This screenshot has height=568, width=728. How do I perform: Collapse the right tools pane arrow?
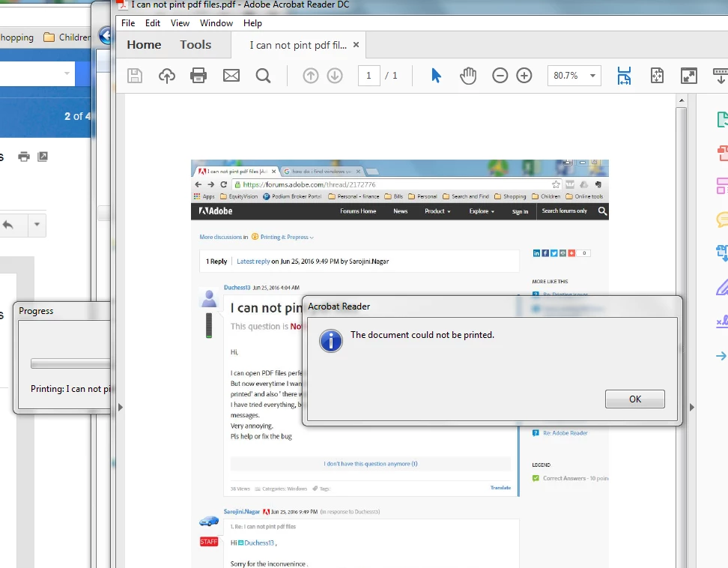(692, 408)
